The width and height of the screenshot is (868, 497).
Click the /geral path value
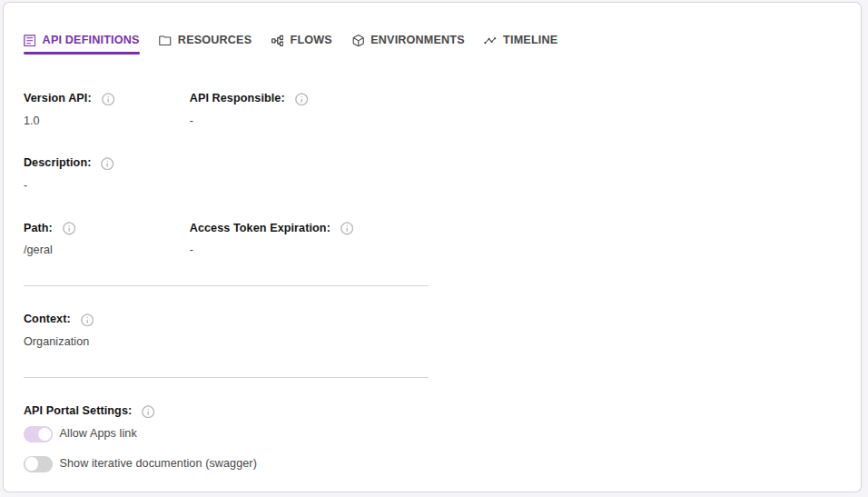click(x=38, y=250)
